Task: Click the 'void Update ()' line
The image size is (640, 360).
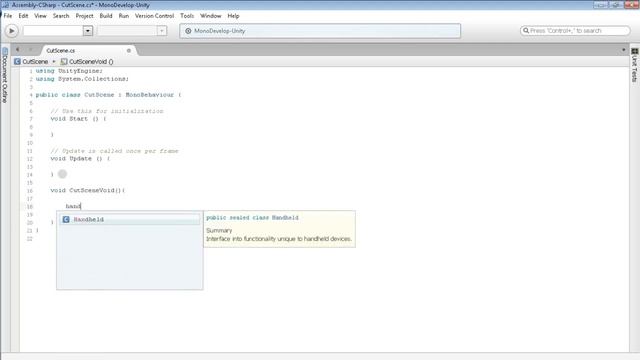Action: tap(80, 159)
